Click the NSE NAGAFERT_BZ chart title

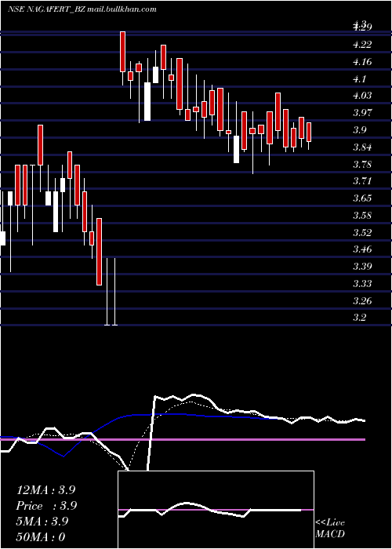tap(82, 9)
